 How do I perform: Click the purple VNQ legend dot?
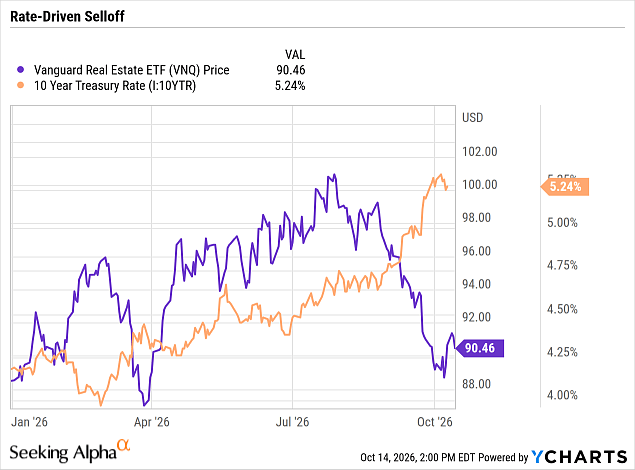pyautogui.click(x=20, y=70)
